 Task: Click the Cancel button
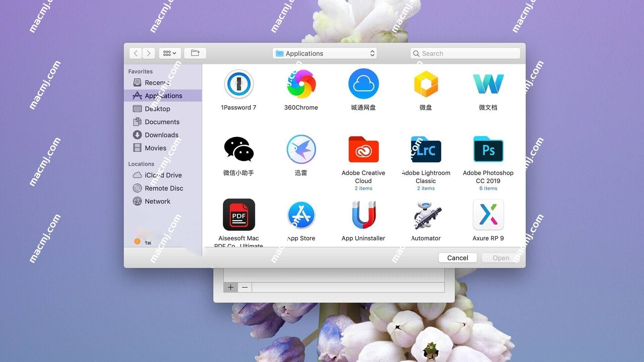click(458, 258)
